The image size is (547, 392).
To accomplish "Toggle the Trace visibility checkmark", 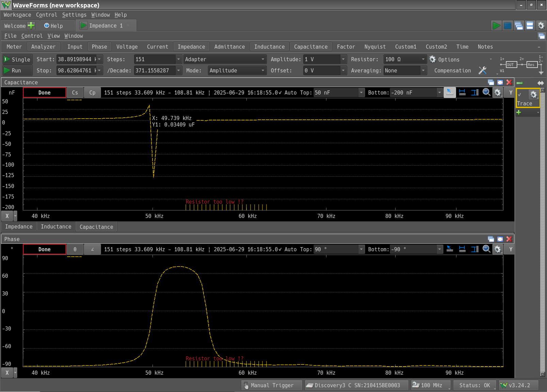I will tap(520, 95).
